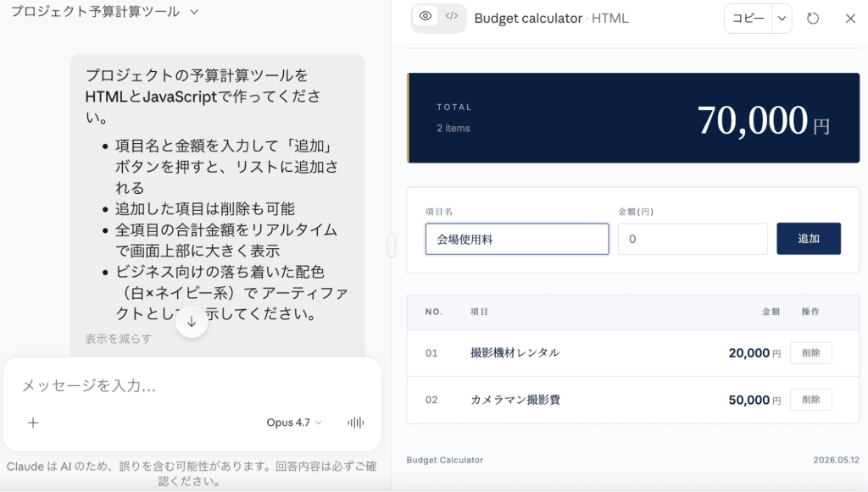Click the row number 02
The width and height of the screenshot is (868, 492).
point(431,400)
